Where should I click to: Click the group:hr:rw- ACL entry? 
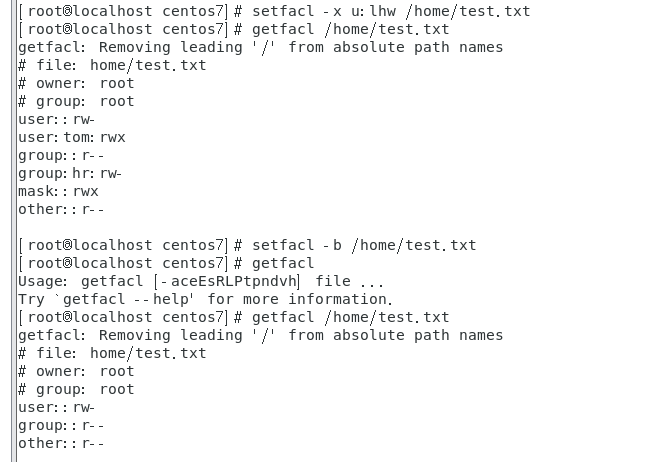(69, 173)
